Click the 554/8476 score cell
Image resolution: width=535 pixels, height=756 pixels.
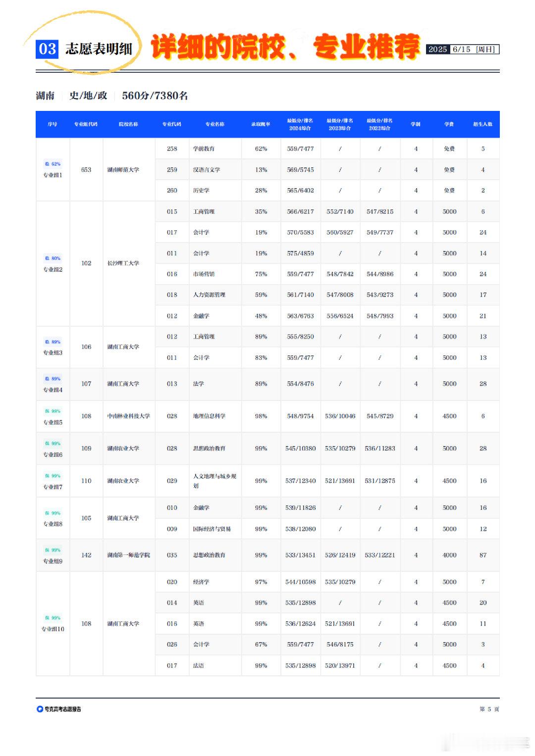coord(300,384)
